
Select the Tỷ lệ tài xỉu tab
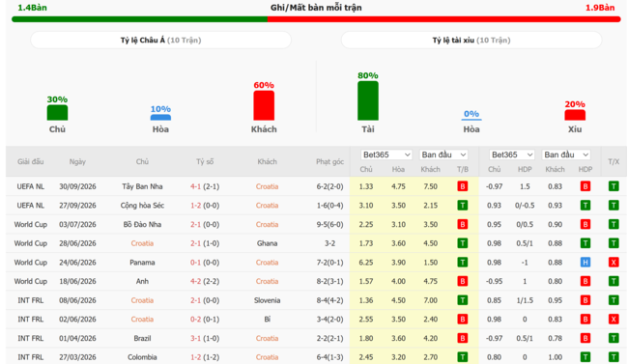pyautogui.click(x=471, y=40)
